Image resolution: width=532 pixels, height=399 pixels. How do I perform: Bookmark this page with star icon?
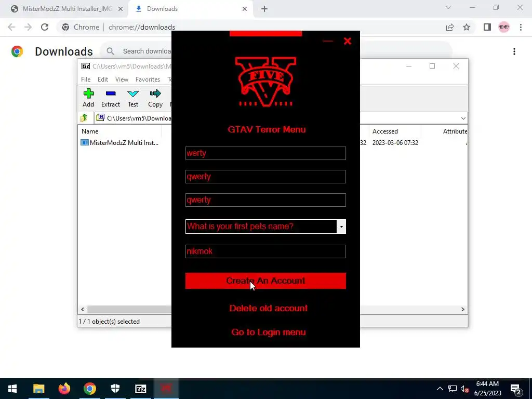[x=467, y=27]
